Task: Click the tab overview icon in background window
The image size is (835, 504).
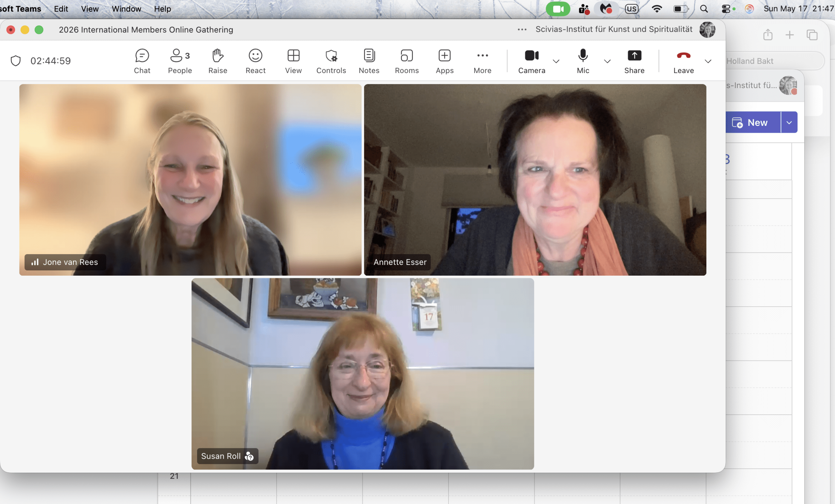Action: click(812, 35)
